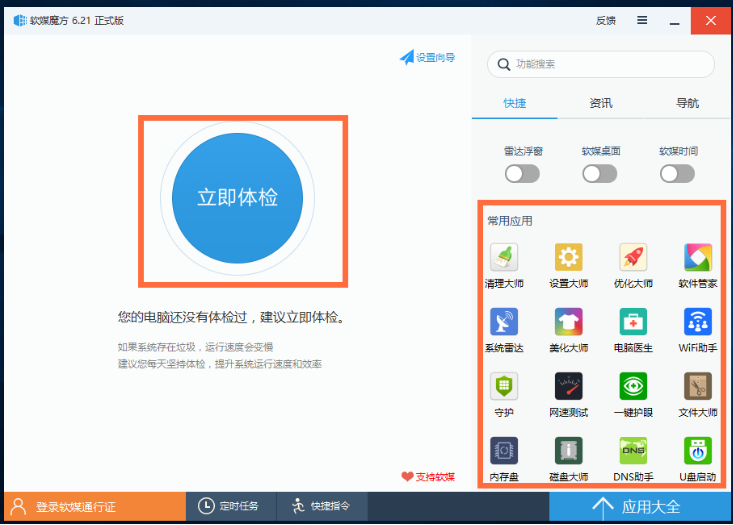This screenshot has height=525, width=733.
Task: Open 定时任务 scheduled tasks
Action: [231, 506]
